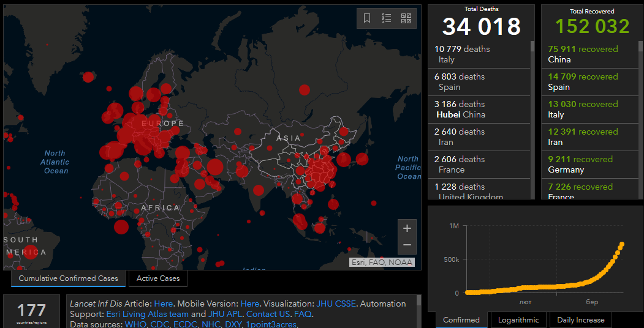Click the Total Recovered panel heading
This screenshot has height=328, width=644.
point(593,12)
